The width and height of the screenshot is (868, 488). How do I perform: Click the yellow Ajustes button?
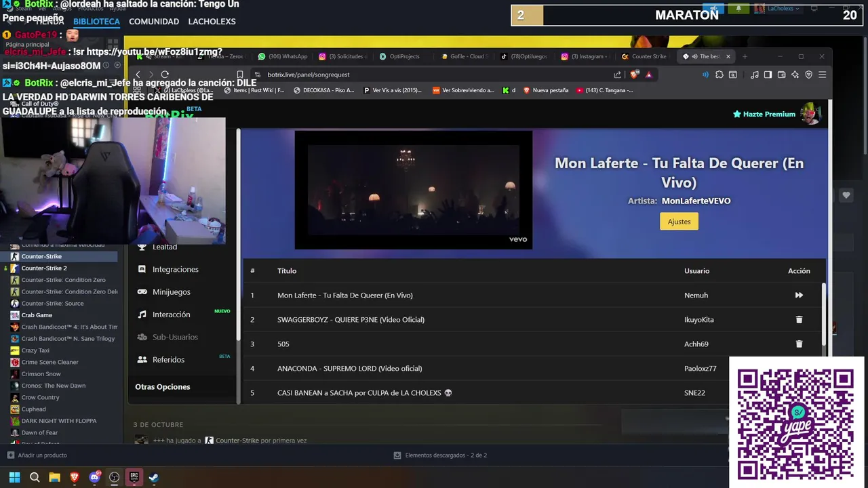tap(679, 222)
